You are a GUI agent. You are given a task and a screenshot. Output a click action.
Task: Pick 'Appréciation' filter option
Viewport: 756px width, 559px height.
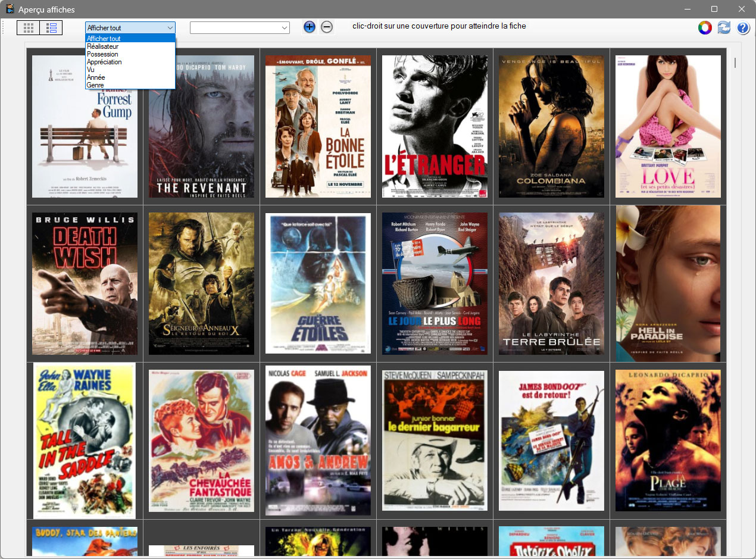click(x=104, y=62)
